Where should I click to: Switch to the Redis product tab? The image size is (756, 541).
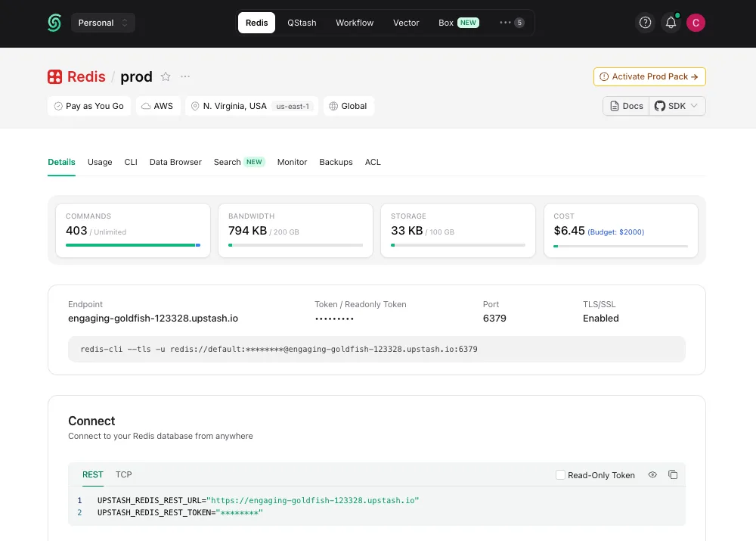pos(256,23)
